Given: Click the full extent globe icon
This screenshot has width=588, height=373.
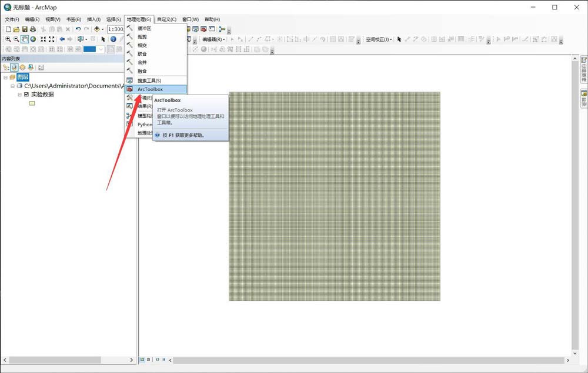Looking at the screenshot, I should [x=34, y=39].
